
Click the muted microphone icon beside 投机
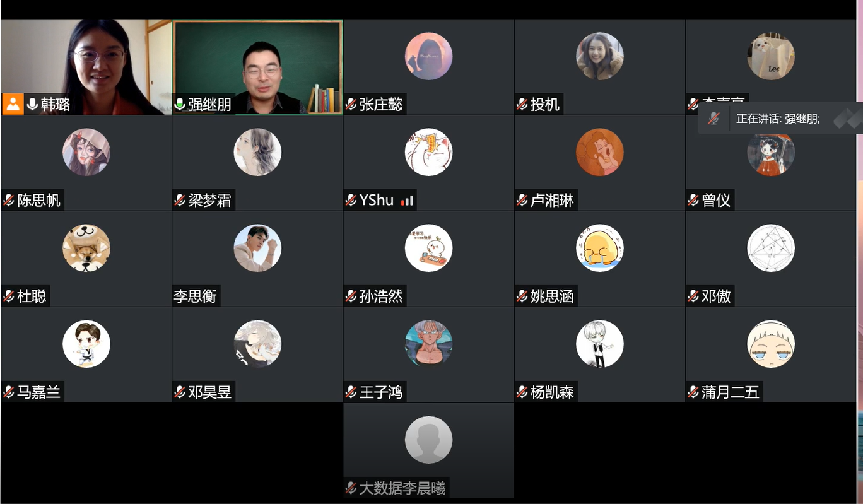(522, 105)
